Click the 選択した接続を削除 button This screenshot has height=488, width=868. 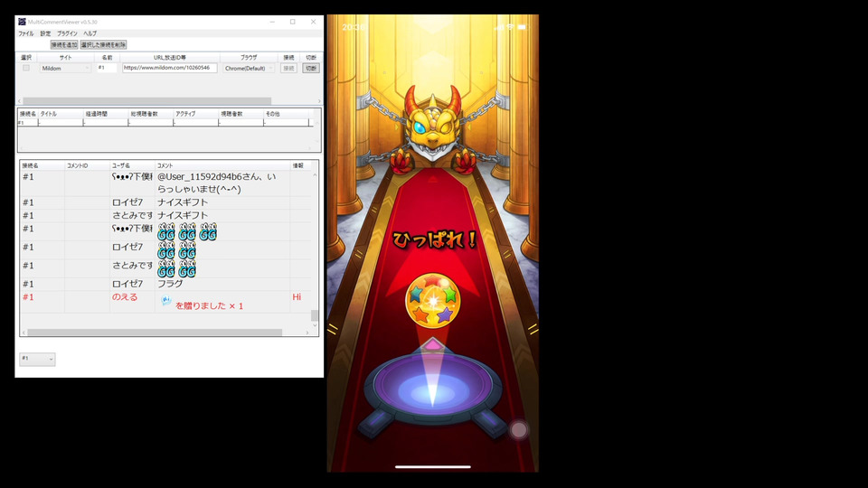point(103,45)
